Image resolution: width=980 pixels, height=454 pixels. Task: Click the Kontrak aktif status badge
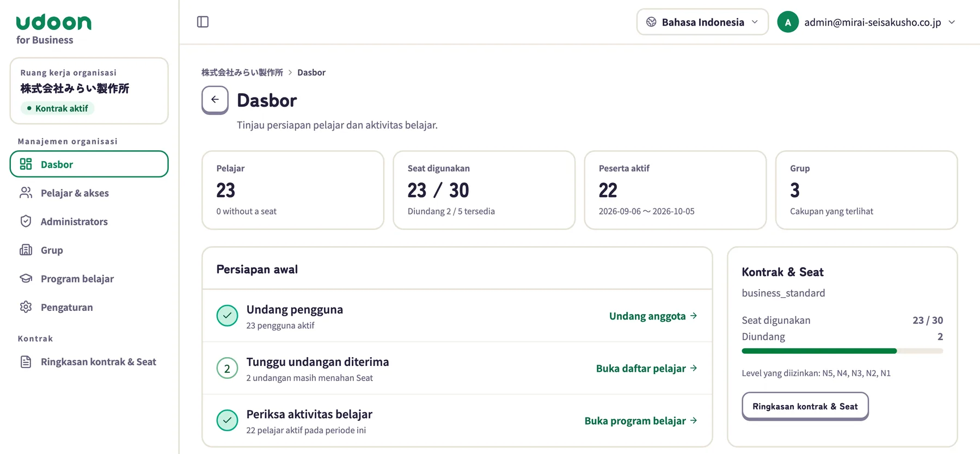tap(58, 108)
